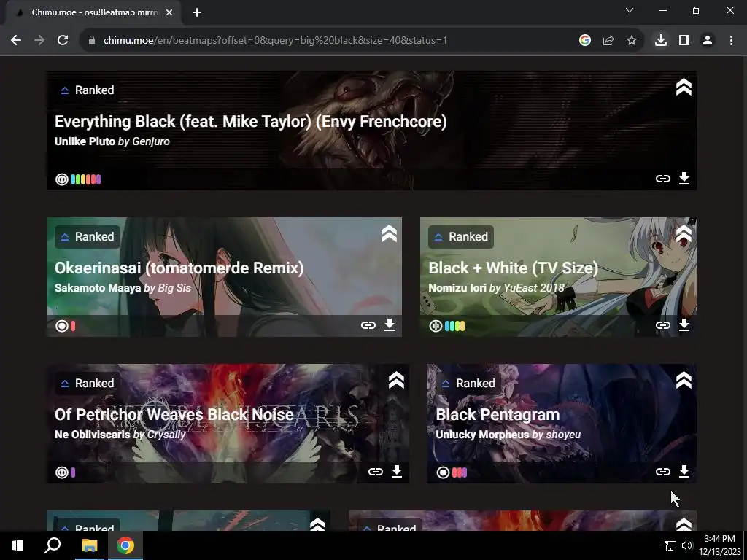The height and width of the screenshot is (560, 747).
Task: Open Of Petrichor Weaves Black Noise title
Action: [174, 415]
